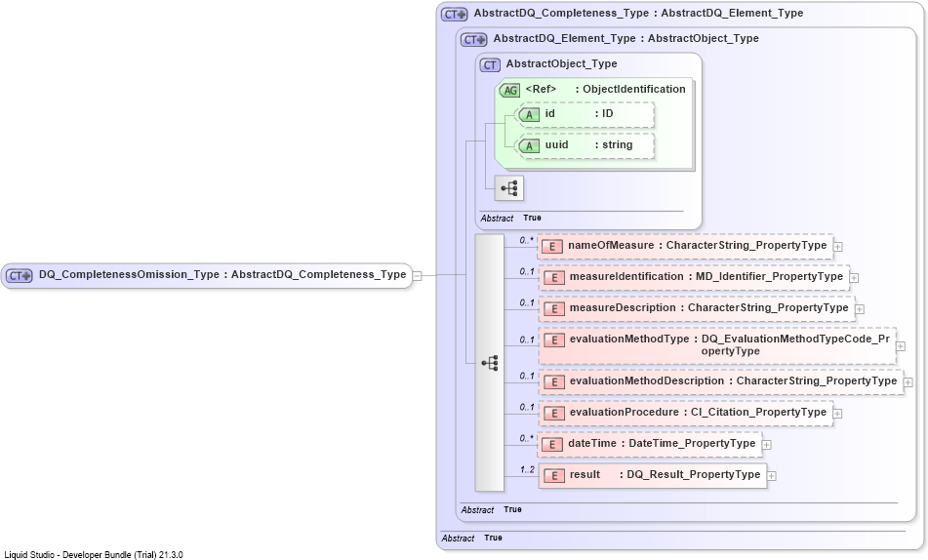
Task: Select the sequence compositor in AbstractDQ_Element_Type
Action: 490,363
